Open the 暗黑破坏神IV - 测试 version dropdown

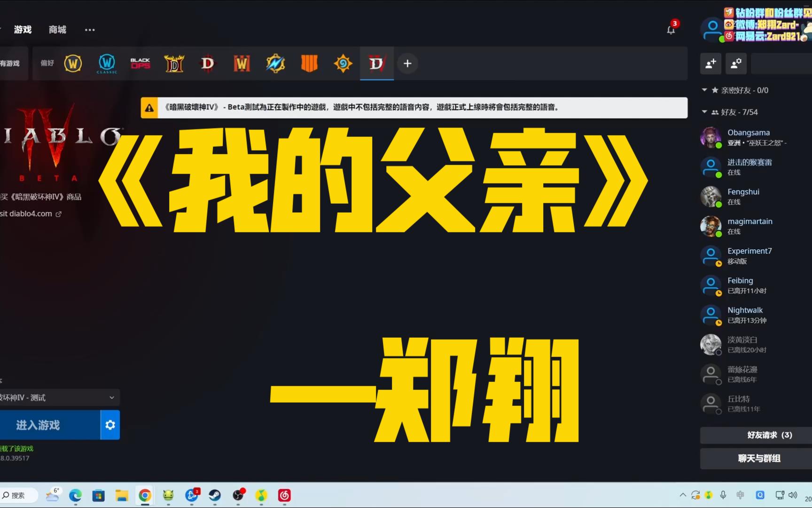59,397
